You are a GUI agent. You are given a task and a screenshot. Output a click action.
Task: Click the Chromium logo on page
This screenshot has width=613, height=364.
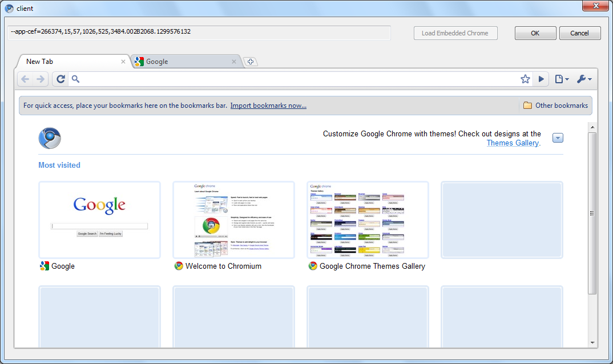[50, 138]
